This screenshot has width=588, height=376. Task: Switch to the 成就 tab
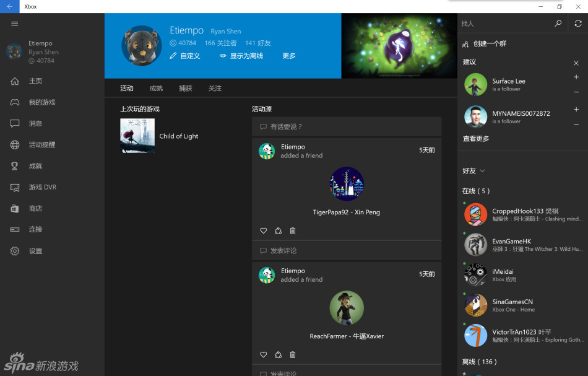[x=156, y=89]
